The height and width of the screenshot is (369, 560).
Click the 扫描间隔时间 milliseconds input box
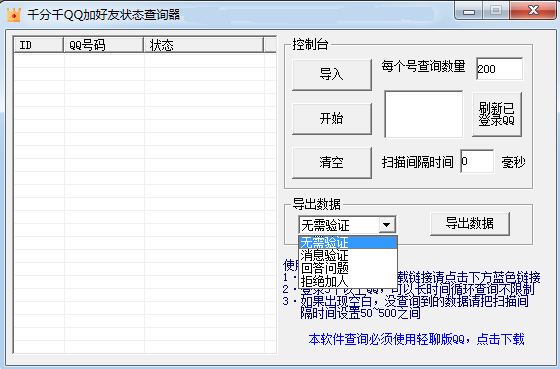[477, 161]
